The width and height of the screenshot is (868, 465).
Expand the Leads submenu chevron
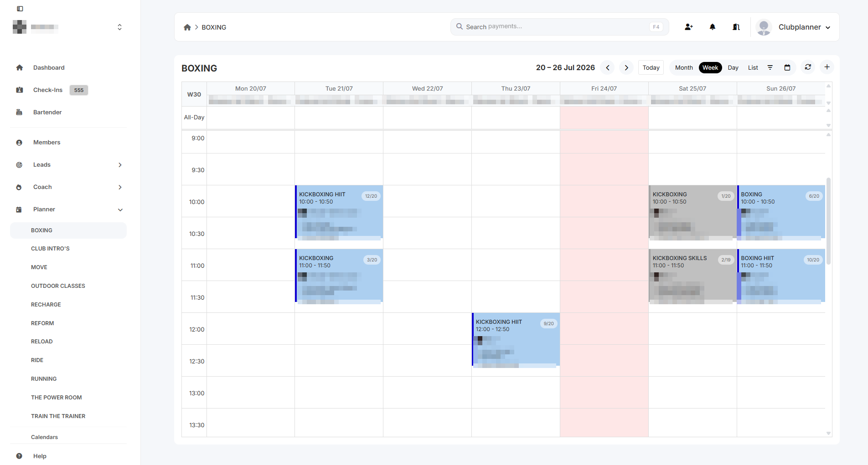[x=120, y=165]
